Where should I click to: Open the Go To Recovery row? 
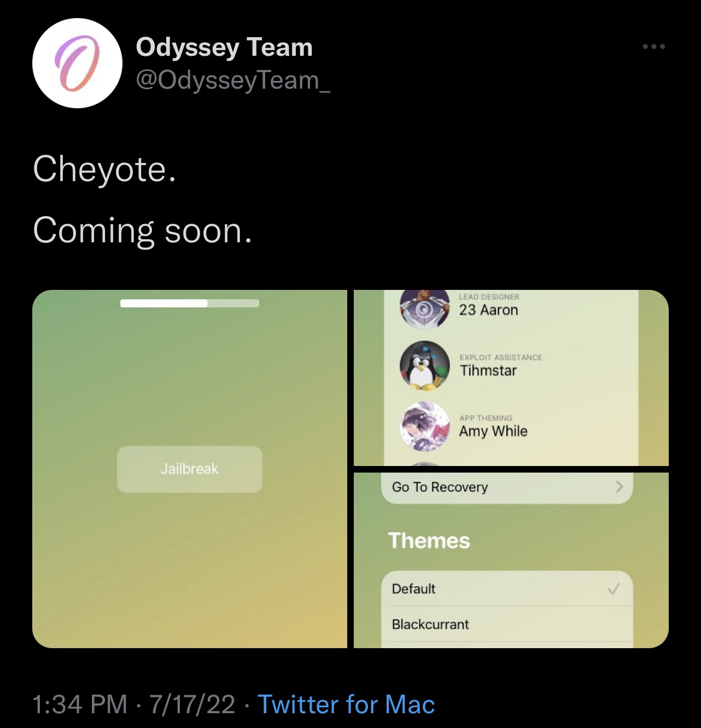(x=507, y=488)
